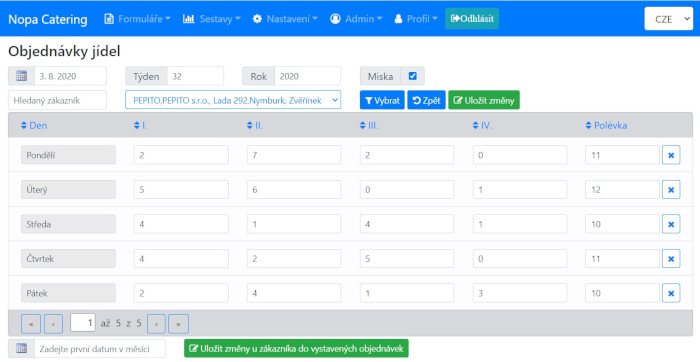The image size is (700, 362).
Task: Open the date picker calendar icon beside 3. 8. 2020
Action: (x=21, y=76)
